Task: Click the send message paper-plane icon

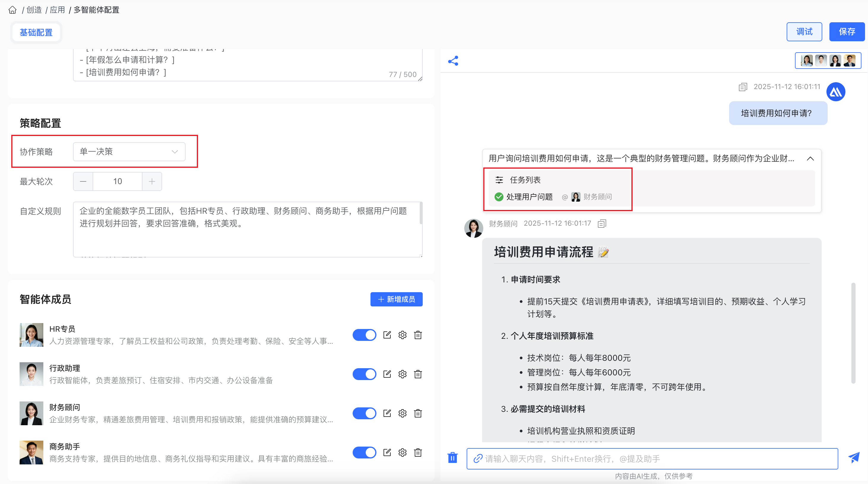Action: click(854, 458)
